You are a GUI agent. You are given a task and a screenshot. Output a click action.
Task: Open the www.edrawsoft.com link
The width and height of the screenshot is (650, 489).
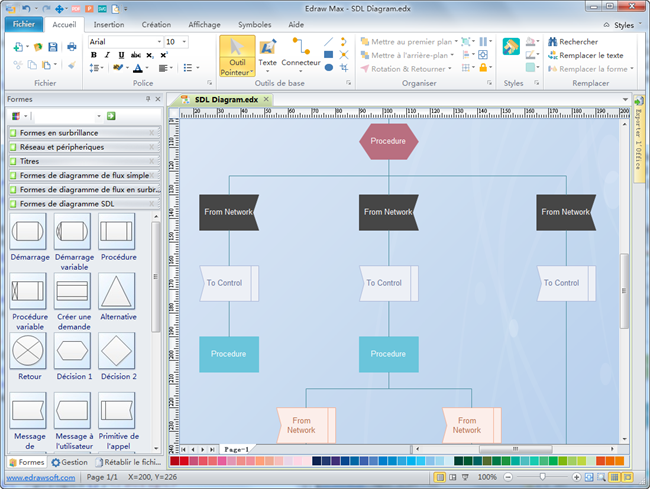[39, 478]
